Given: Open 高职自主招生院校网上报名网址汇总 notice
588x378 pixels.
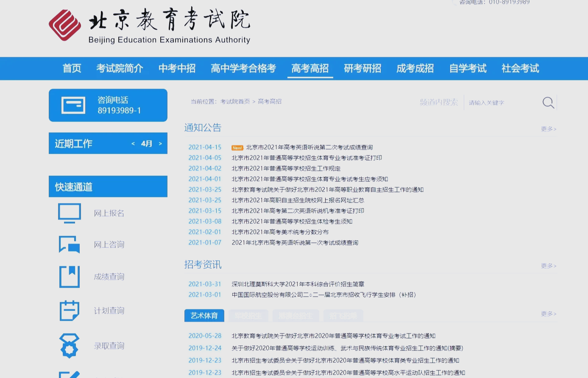Looking at the screenshot, I should [298, 200].
